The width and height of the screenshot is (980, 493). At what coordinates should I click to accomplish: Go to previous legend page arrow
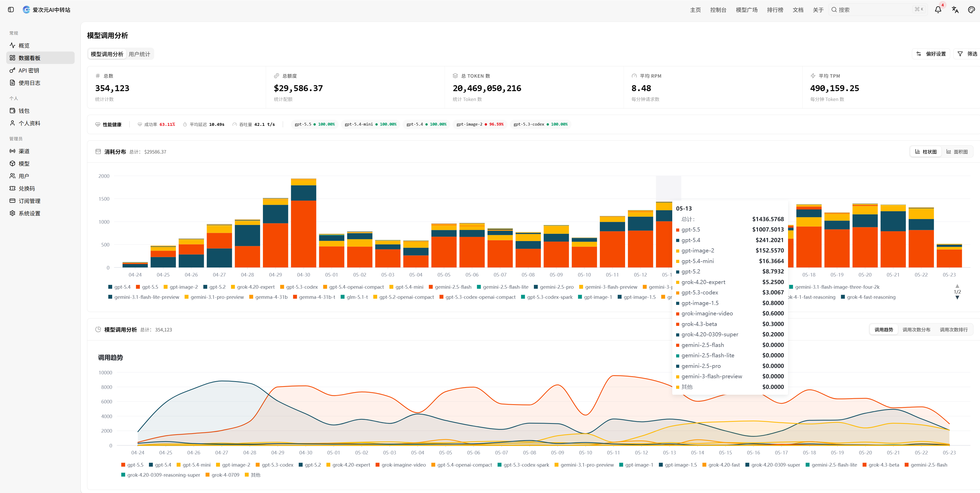[x=957, y=286]
